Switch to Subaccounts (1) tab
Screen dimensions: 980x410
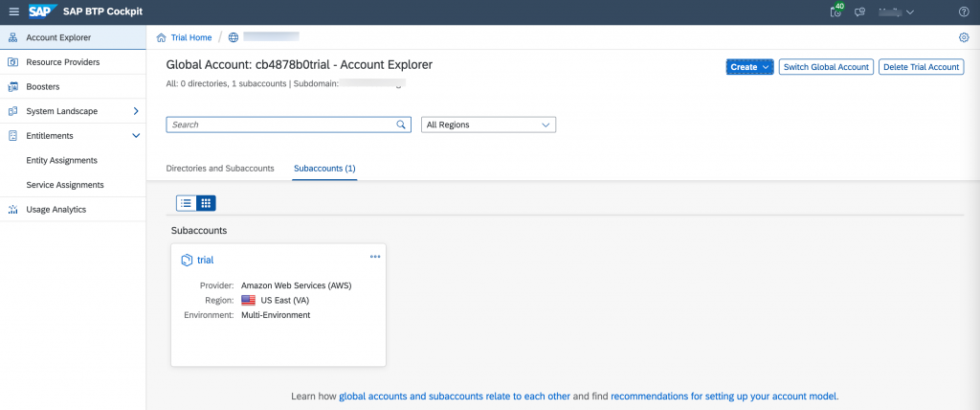(x=324, y=169)
